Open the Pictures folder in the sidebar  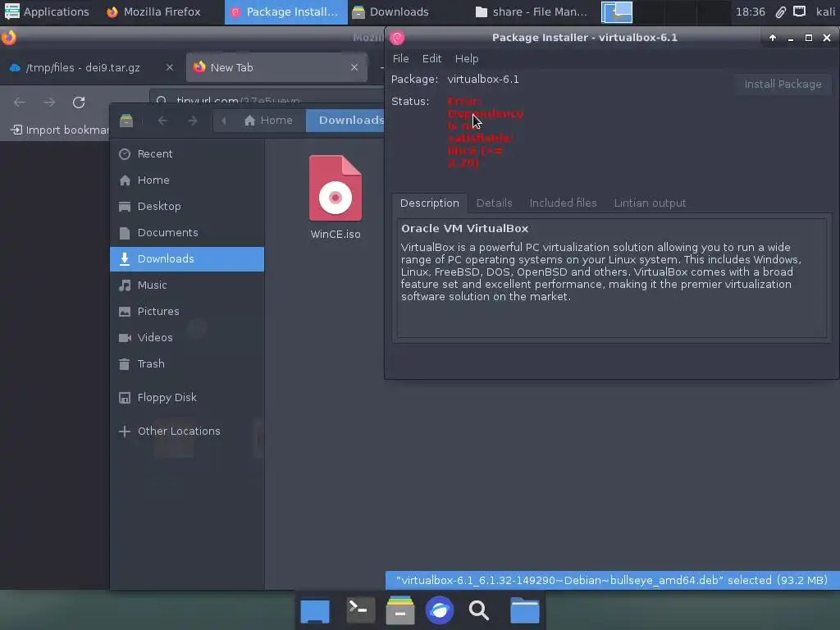tap(186, 311)
